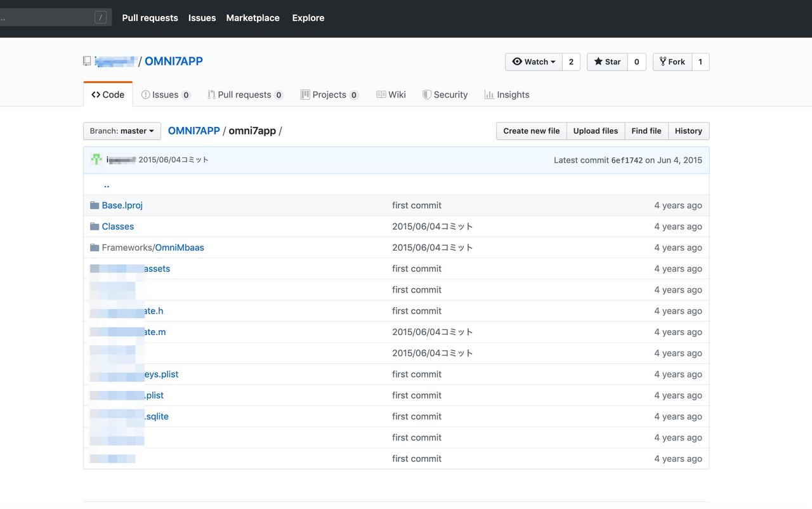Click the Wiki tab book icon
The height and width of the screenshot is (509, 812).
click(x=381, y=95)
